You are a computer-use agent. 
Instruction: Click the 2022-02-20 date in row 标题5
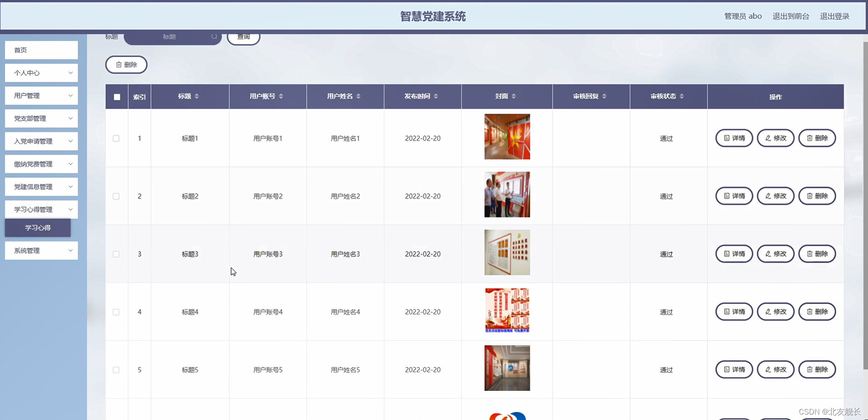click(x=423, y=369)
